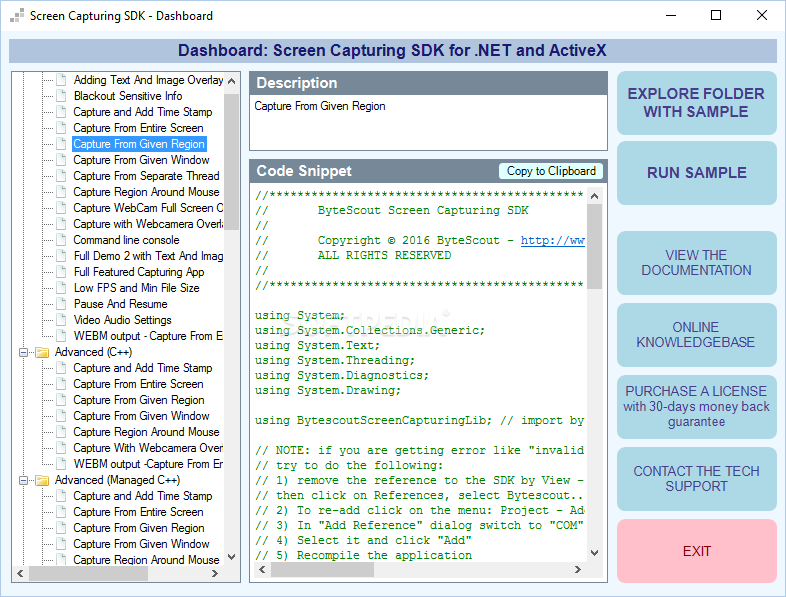786x597 pixels.
Task: Close the Dashboard window
Action: point(762,16)
